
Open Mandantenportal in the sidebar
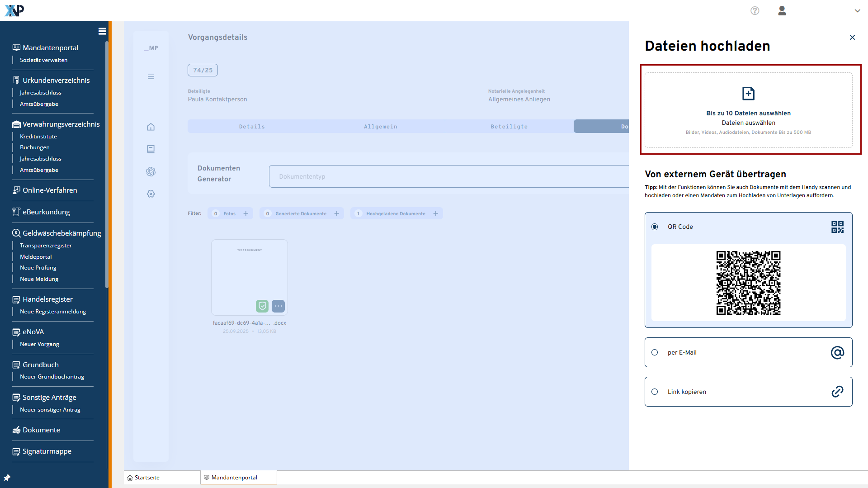(50, 47)
